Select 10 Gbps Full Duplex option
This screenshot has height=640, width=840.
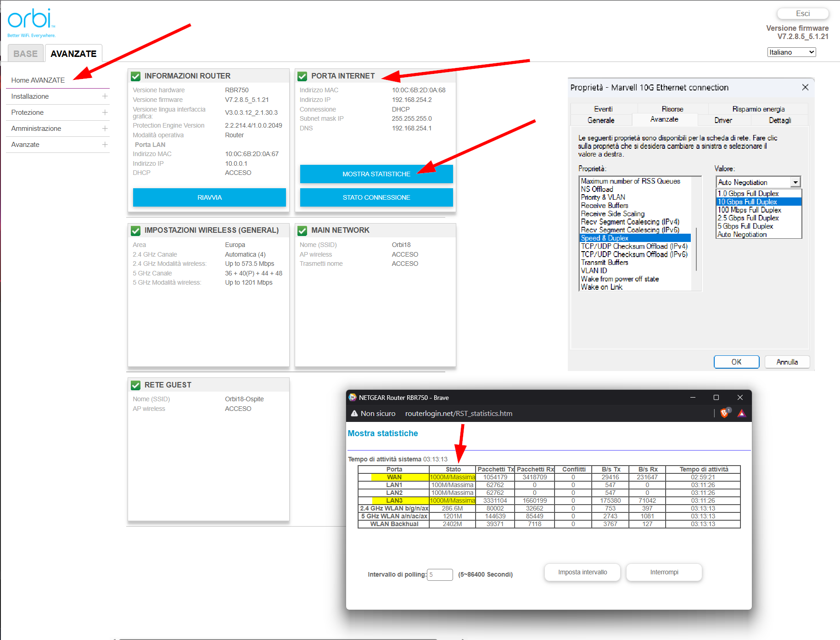pyautogui.click(x=759, y=202)
